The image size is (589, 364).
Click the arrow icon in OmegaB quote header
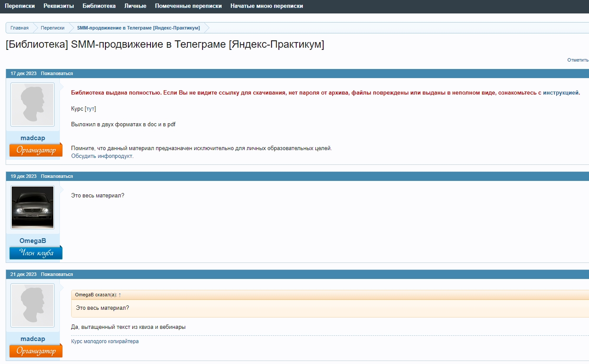point(120,295)
